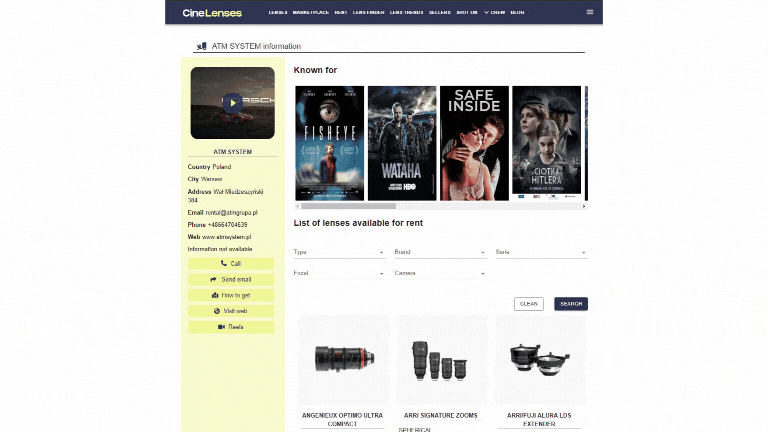Click the phone Call button
The width and height of the screenshot is (768, 432).
[x=230, y=263]
